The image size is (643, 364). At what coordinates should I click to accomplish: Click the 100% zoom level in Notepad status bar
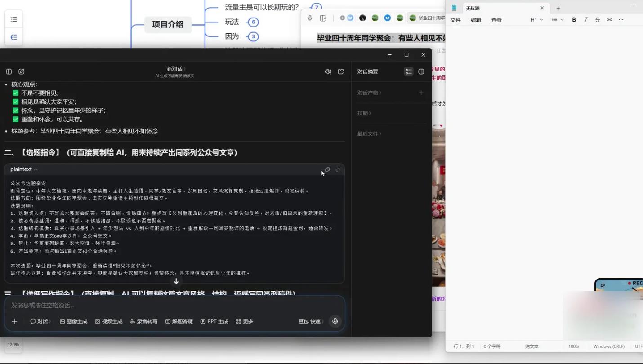574,346
